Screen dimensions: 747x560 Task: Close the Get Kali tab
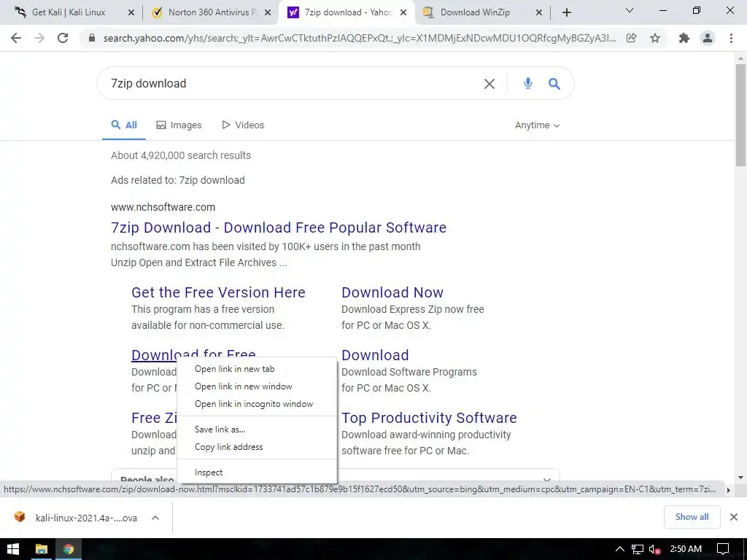click(131, 13)
